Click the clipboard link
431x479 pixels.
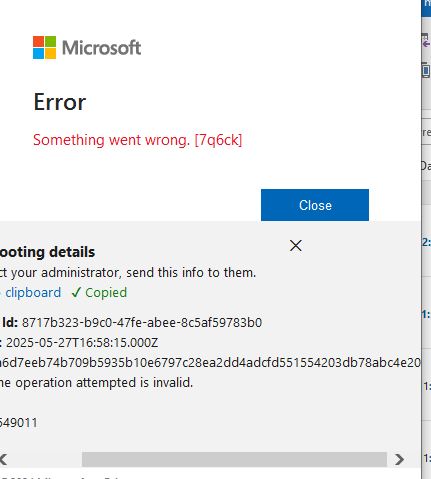(x=33, y=293)
